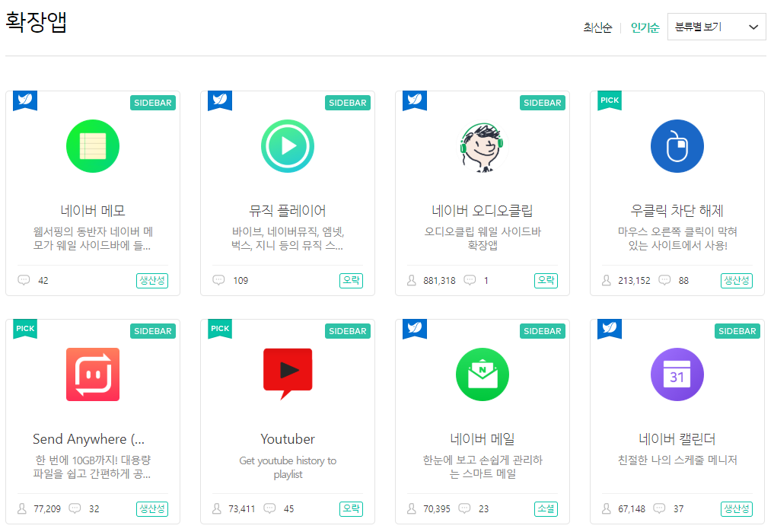Click the Whale ribbon badge on 네이버 메모
Viewport: 774px width, 532px height.
point(25,100)
